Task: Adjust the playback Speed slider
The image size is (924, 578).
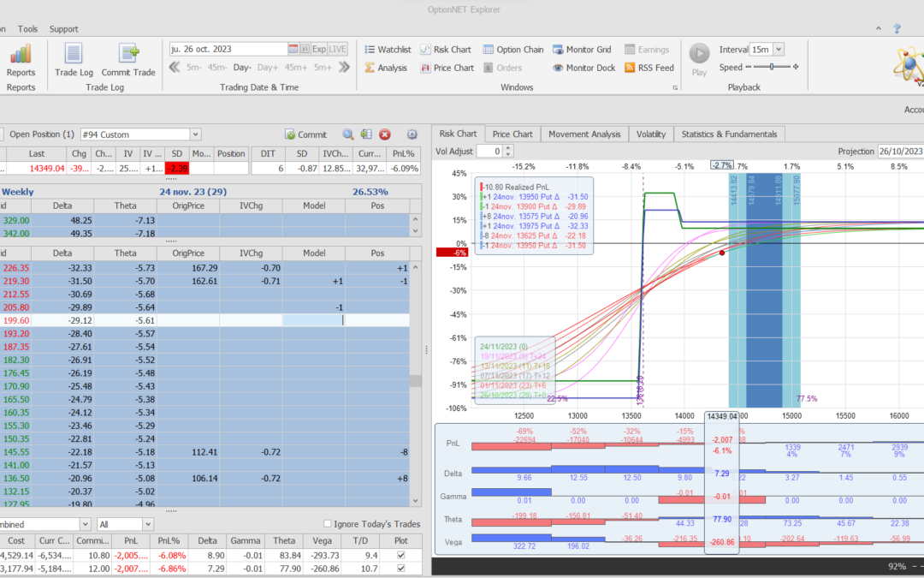Action: (x=772, y=68)
